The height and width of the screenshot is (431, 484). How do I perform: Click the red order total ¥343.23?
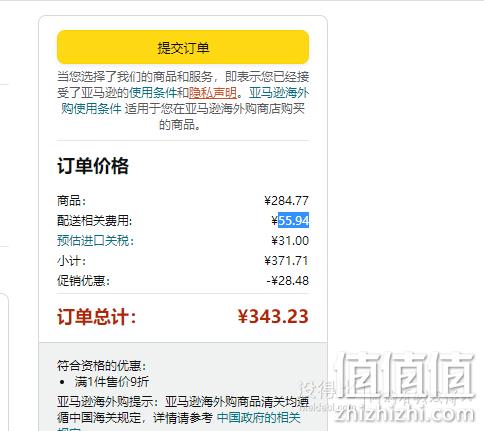click(x=273, y=316)
